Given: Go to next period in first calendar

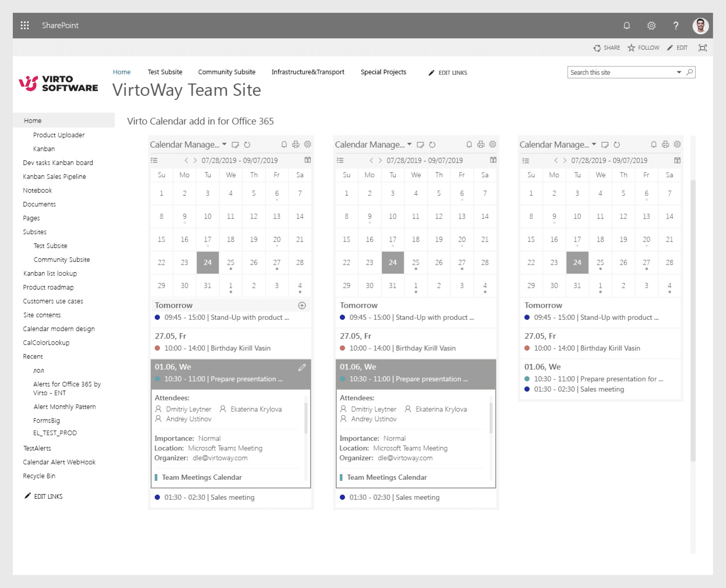Looking at the screenshot, I should 195,160.
